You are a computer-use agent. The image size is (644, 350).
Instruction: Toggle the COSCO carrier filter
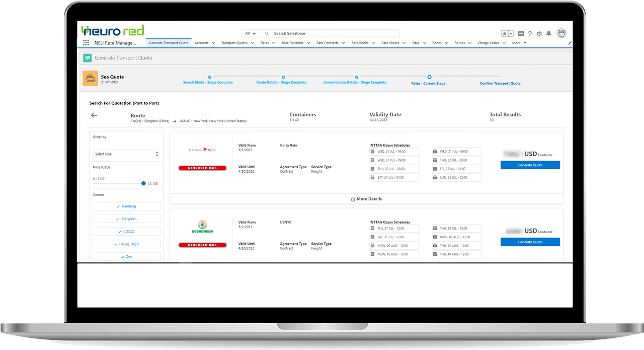(x=126, y=232)
